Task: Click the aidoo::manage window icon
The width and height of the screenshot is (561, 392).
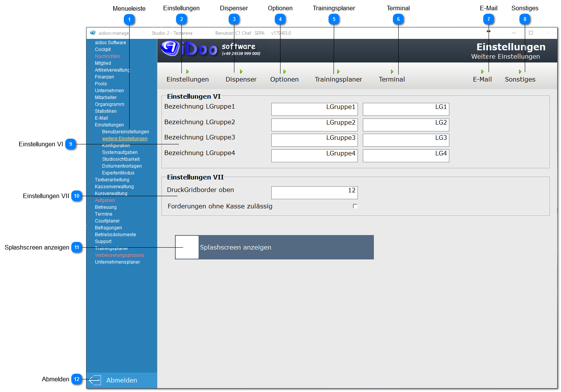Action: pyautogui.click(x=93, y=33)
